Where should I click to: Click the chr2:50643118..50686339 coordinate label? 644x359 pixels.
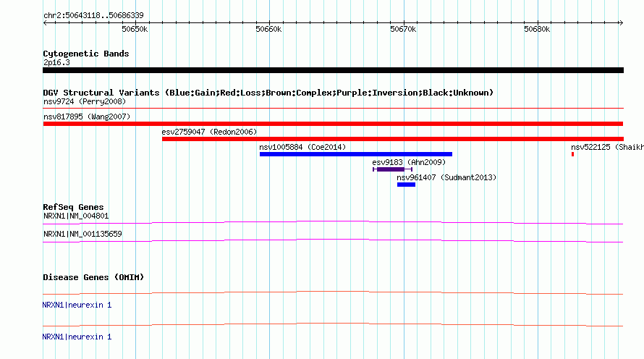coord(93,16)
